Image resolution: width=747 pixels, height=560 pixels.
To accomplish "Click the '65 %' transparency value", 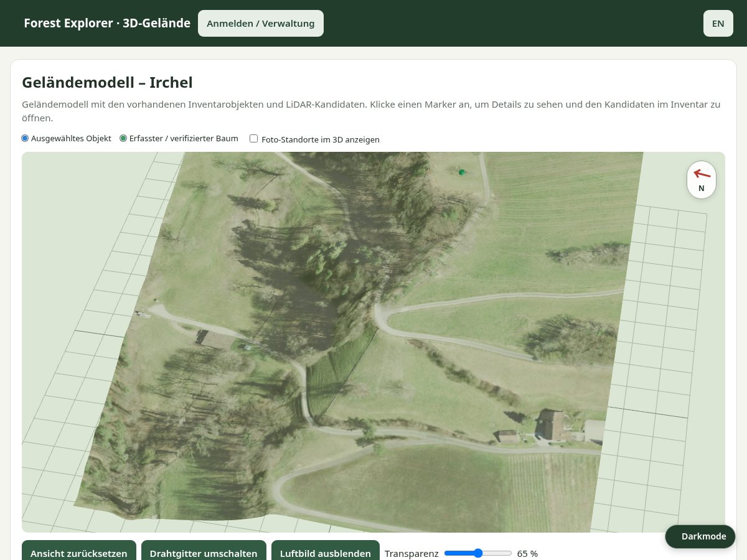I will 527,553.
